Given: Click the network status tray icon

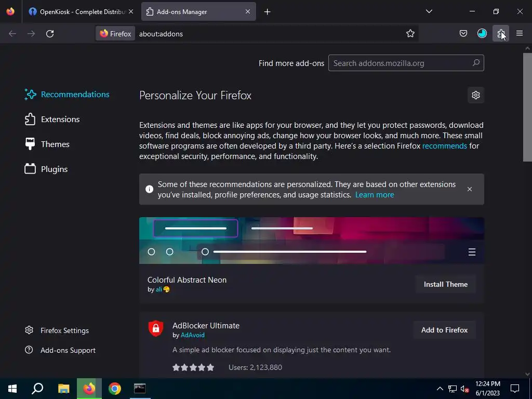Looking at the screenshot, I should [453, 389].
